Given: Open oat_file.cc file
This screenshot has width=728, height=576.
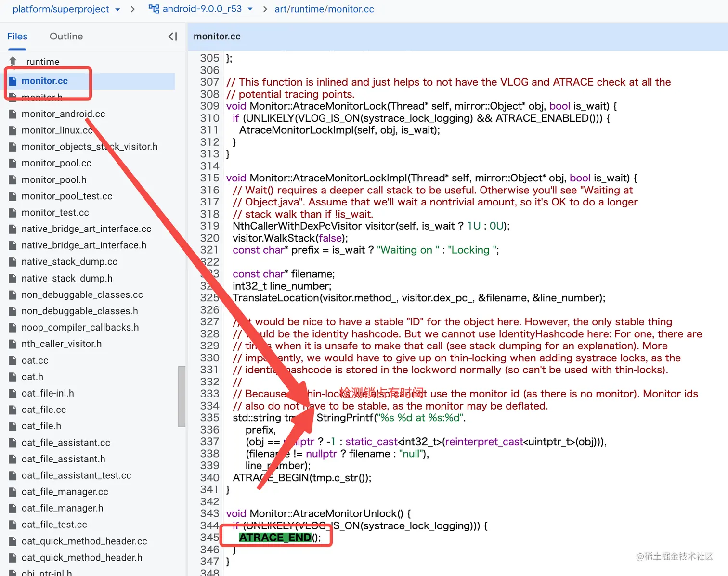Looking at the screenshot, I should click(x=44, y=410).
